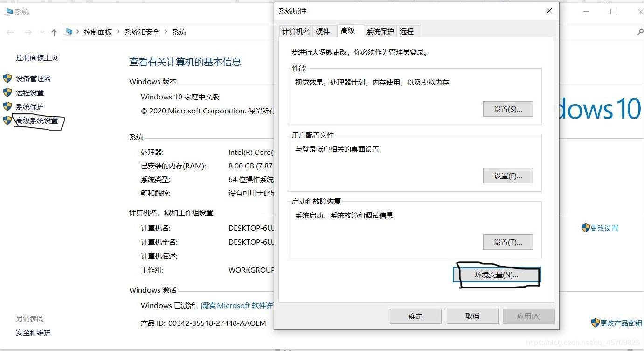Click 系统和安全 breadcrumb segment
The width and height of the screenshot is (644, 351).
[x=142, y=32]
